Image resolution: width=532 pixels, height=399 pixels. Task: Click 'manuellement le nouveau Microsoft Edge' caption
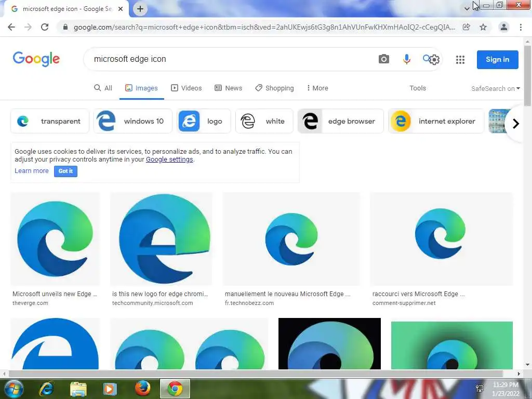(x=288, y=294)
